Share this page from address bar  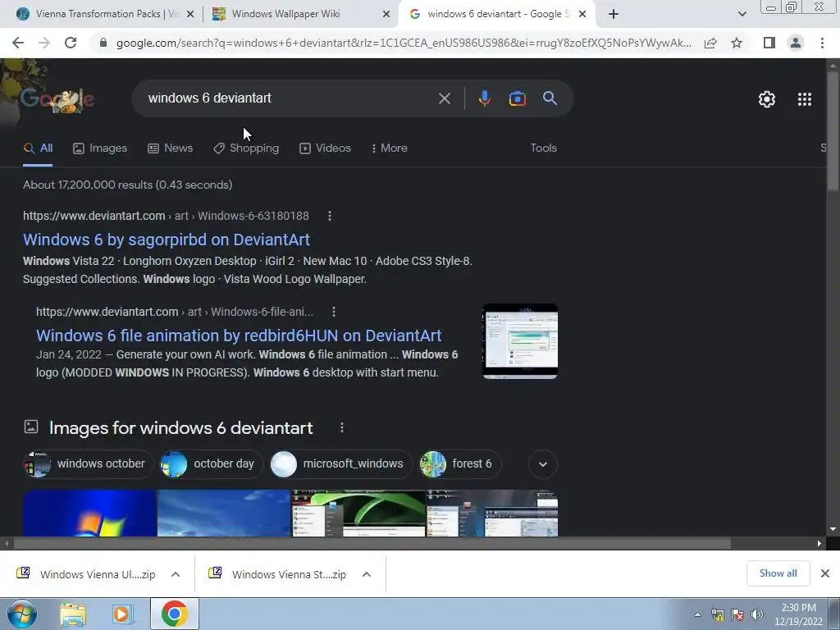tap(710, 43)
